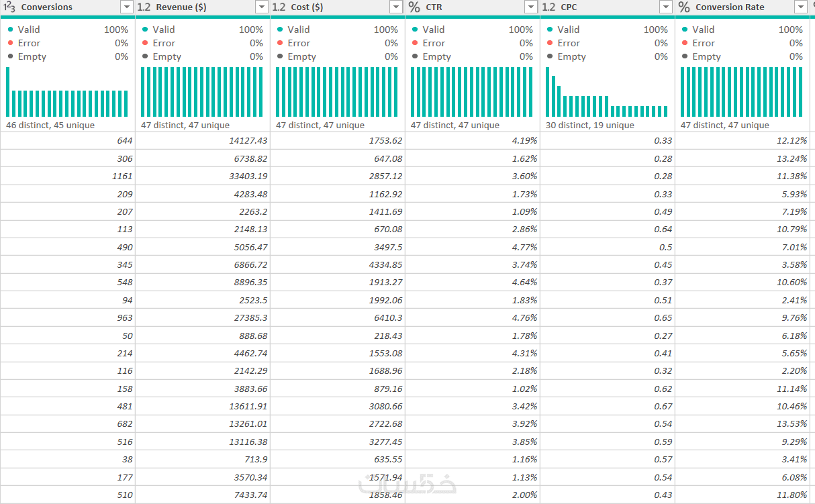This screenshot has height=504, width=815.
Task: Click Conversion Rate percentage type icon
Action: 684,7
